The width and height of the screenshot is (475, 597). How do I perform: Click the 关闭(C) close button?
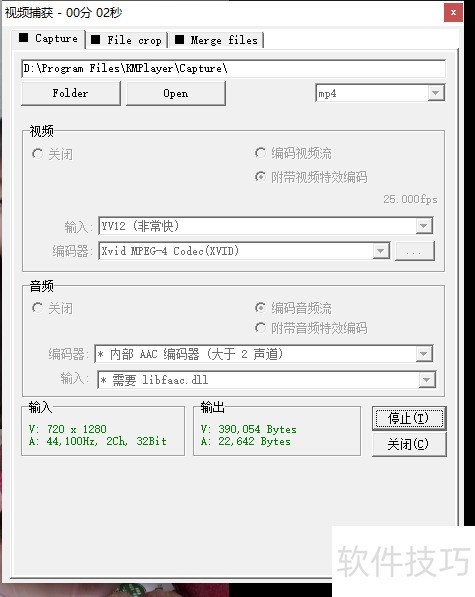tap(409, 444)
